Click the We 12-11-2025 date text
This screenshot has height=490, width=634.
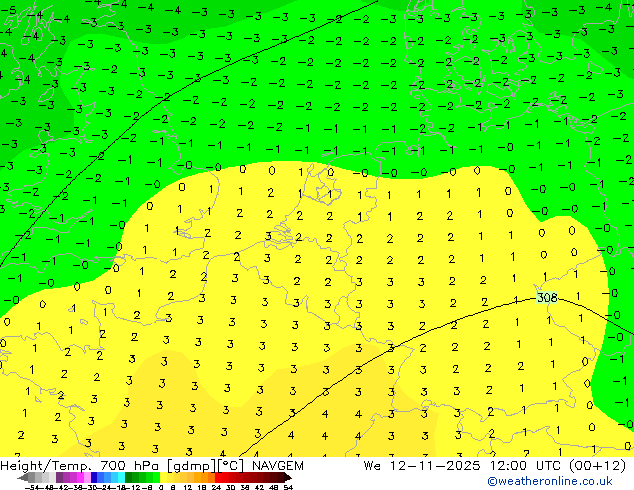[x=422, y=466]
